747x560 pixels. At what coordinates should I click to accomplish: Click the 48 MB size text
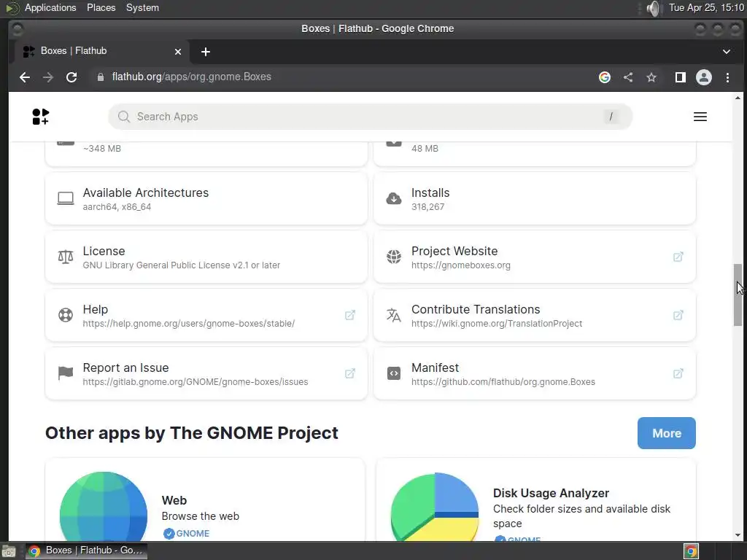[425, 149]
